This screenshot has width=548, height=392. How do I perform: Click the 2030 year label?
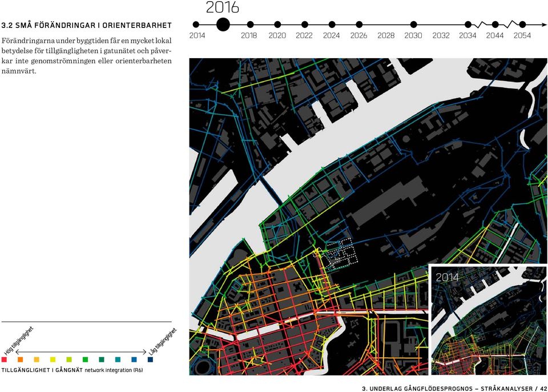(413, 35)
